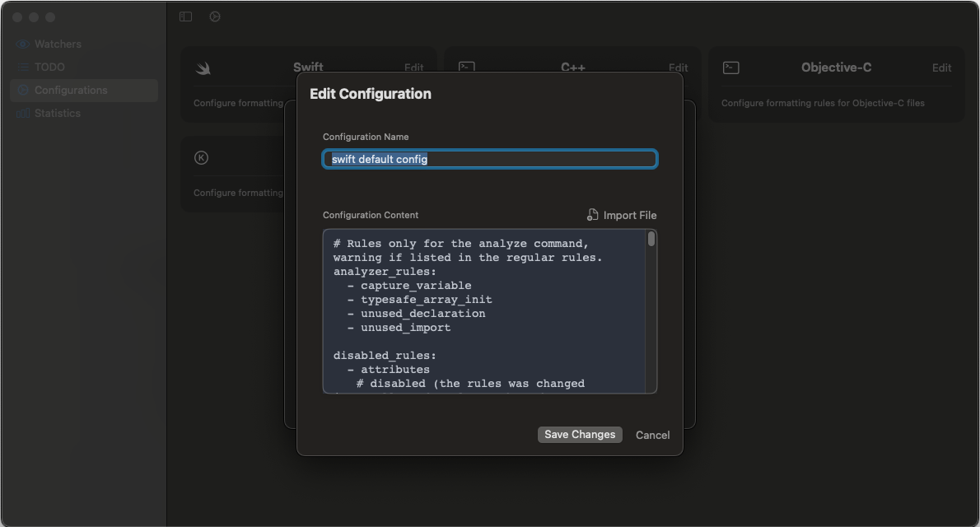Click the circular gear icon in the toolbar
Viewport: 980px width, 527px height.
point(215,16)
